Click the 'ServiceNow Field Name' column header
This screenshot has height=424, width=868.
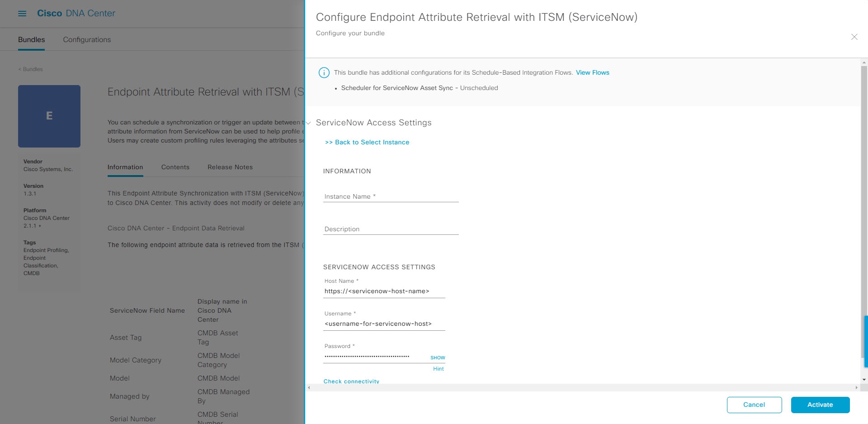point(147,310)
